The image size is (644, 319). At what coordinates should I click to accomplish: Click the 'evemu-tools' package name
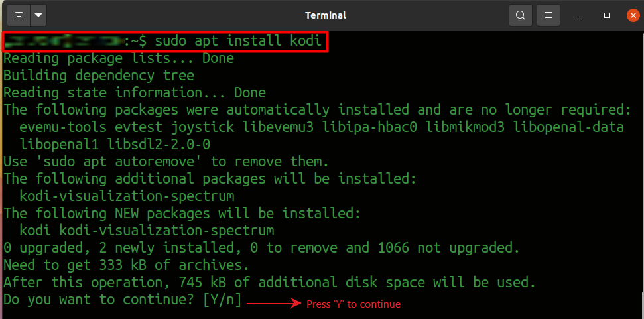click(x=63, y=127)
